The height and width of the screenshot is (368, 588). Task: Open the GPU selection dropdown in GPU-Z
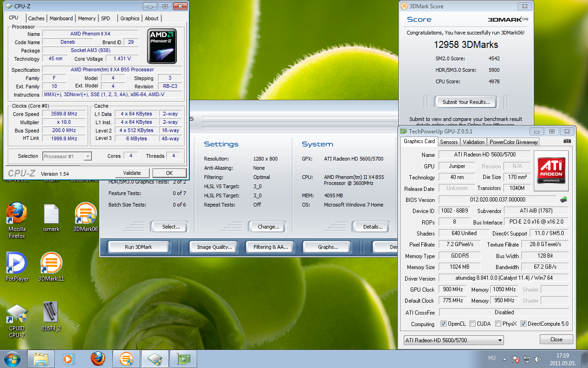coord(453,340)
